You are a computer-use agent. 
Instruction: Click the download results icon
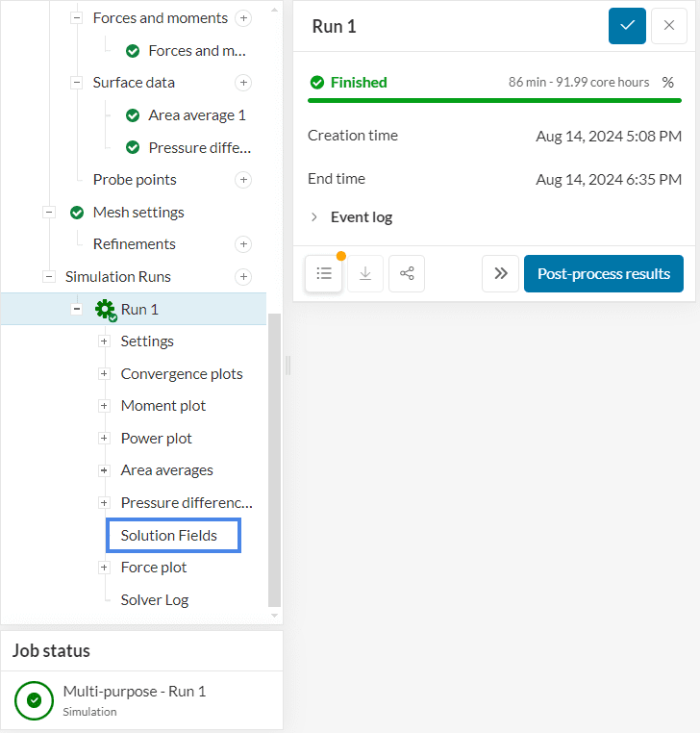pos(365,273)
